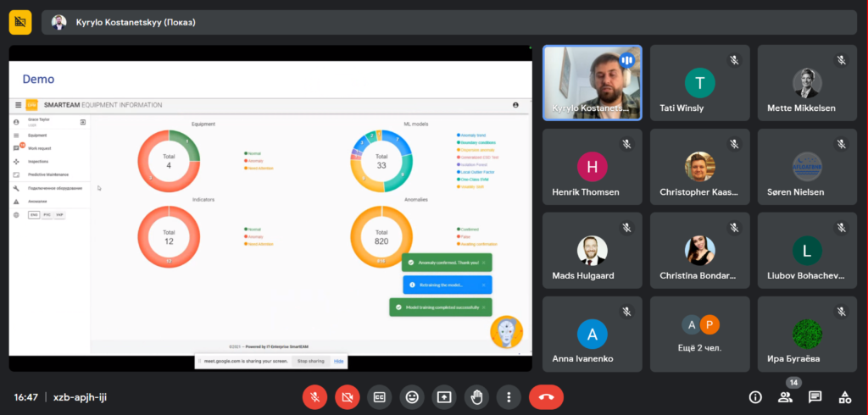The width and height of the screenshot is (868, 415).
Task: Open chat messages panel
Action: pyautogui.click(x=815, y=396)
